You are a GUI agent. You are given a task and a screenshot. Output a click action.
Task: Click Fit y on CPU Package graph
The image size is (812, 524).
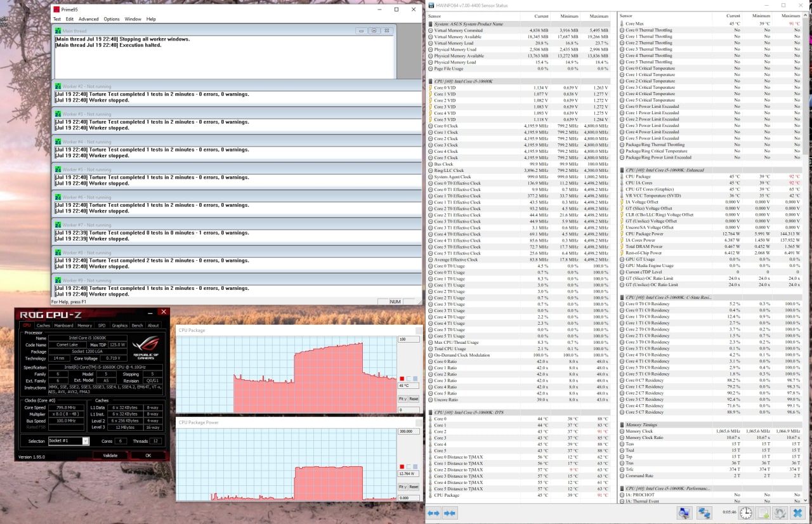[x=402, y=398]
